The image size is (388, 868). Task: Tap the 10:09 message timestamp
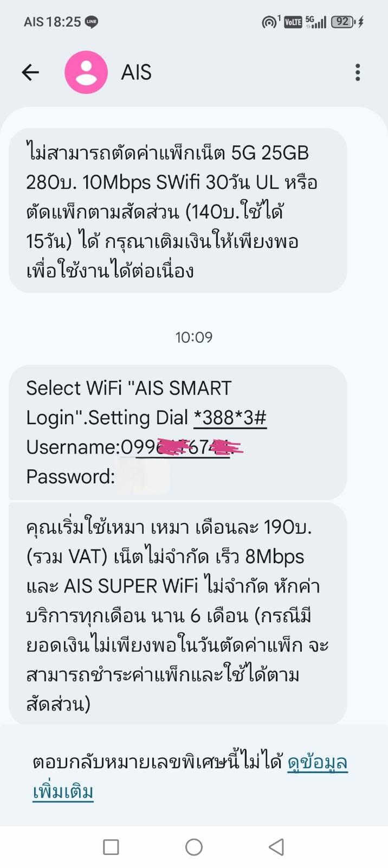[x=194, y=337]
